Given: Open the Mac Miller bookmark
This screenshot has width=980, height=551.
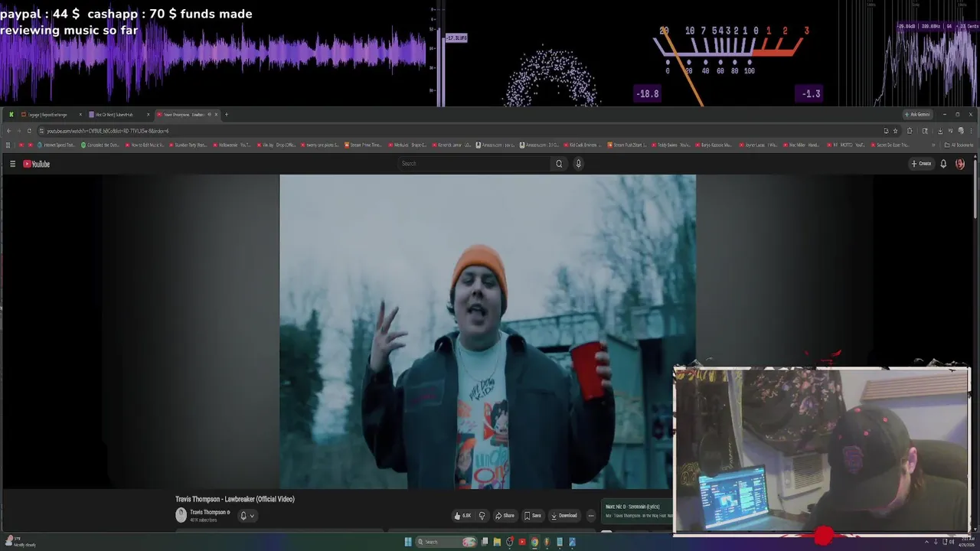Looking at the screenshot, I should pos(802,145).
